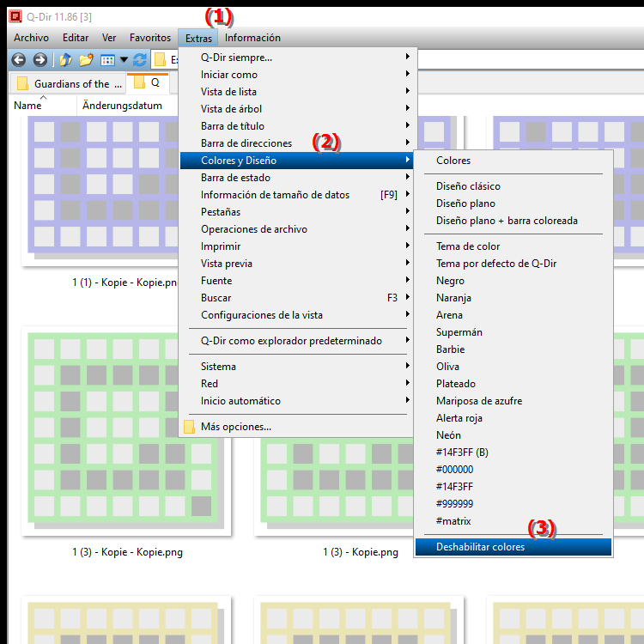Click Deshabilitar colores entry
This screenshot has width=644, height=644.
coord(513,547)
